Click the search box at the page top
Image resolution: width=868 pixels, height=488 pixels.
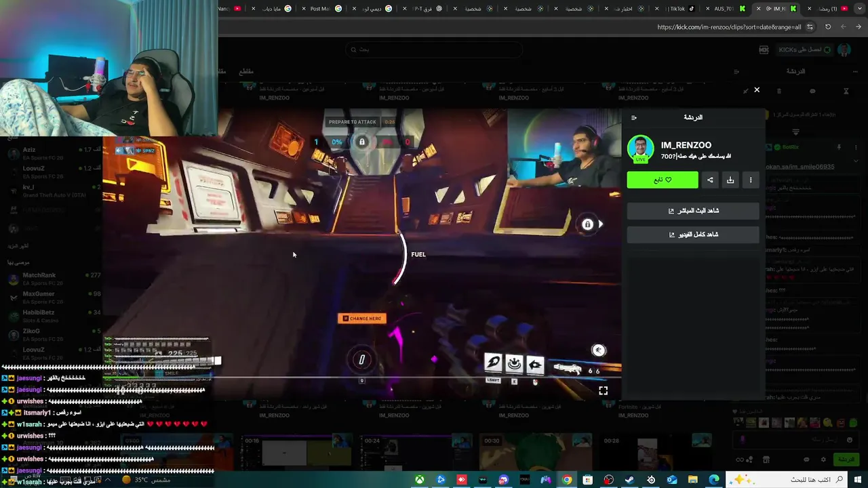[434, 49]
